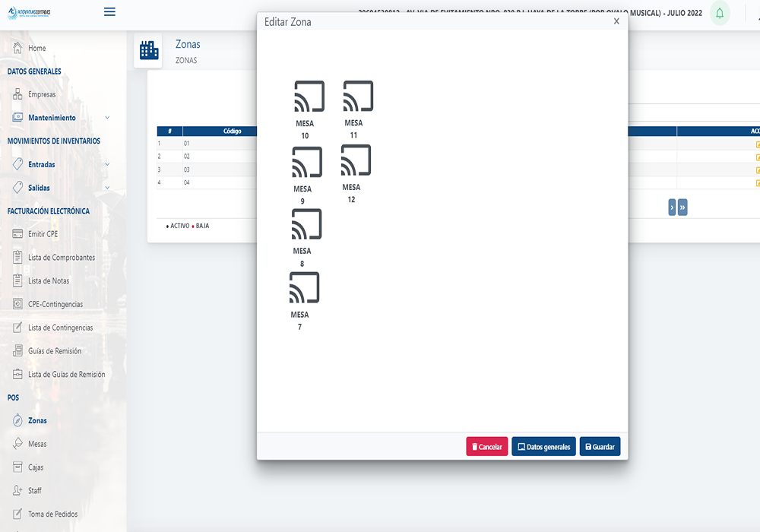Screen dimensions: 760x532
Task: Select the Mesa 11 table icon
Action: pos(357,97)
